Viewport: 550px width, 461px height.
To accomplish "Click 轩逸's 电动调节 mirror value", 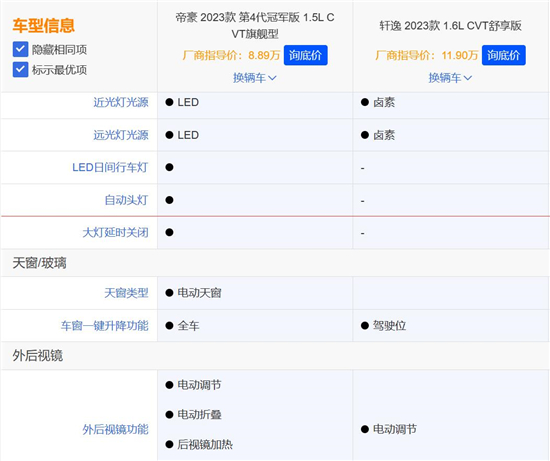I will [395, 429].
